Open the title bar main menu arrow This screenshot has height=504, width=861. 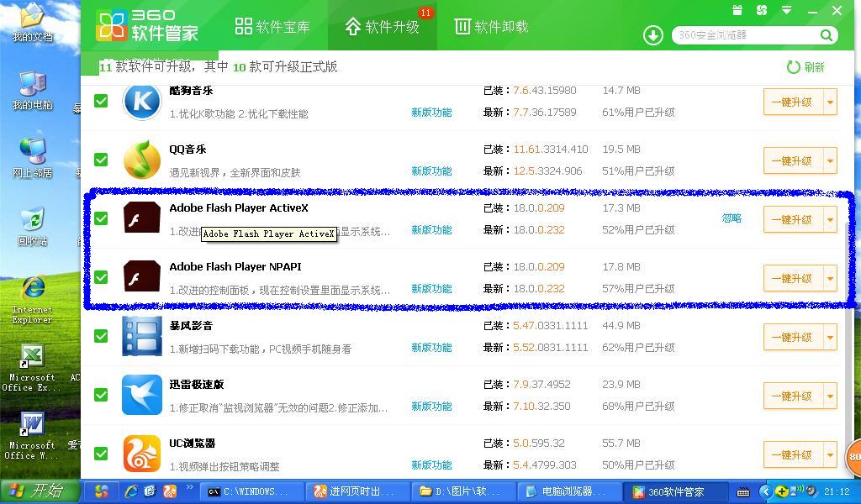coord(786,10)
